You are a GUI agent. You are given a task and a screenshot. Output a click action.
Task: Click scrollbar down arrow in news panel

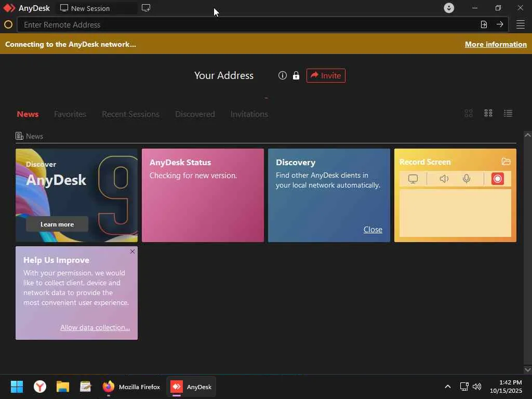(528, 369)
